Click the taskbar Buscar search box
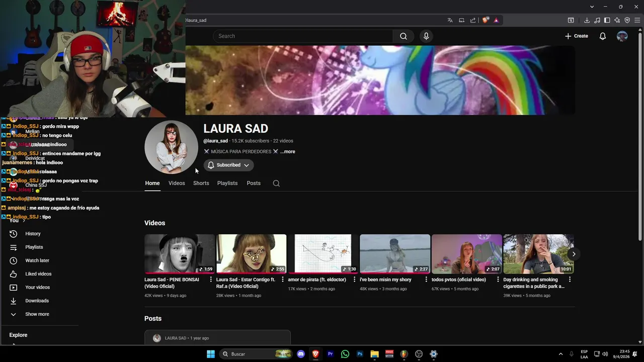 257,354
